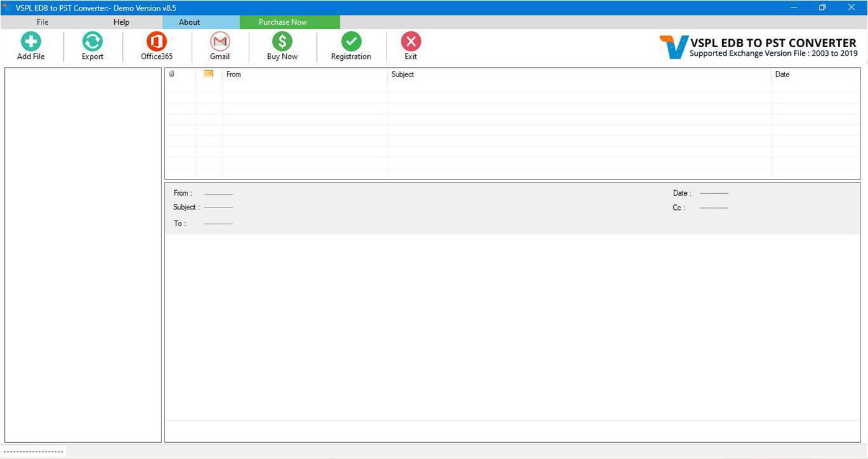Select the Purchase Now tab

click(x=282, y=22)
